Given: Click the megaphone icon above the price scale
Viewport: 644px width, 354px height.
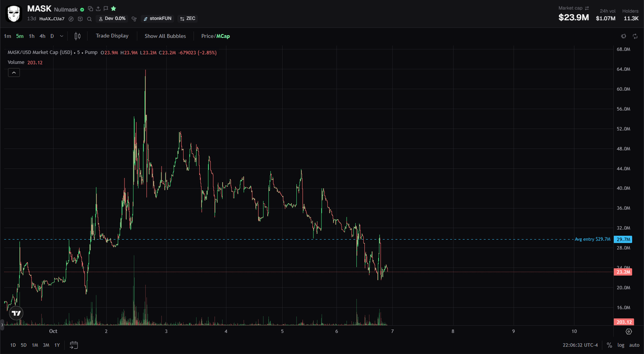Looking at the screenshot, I should coord(623,36).
